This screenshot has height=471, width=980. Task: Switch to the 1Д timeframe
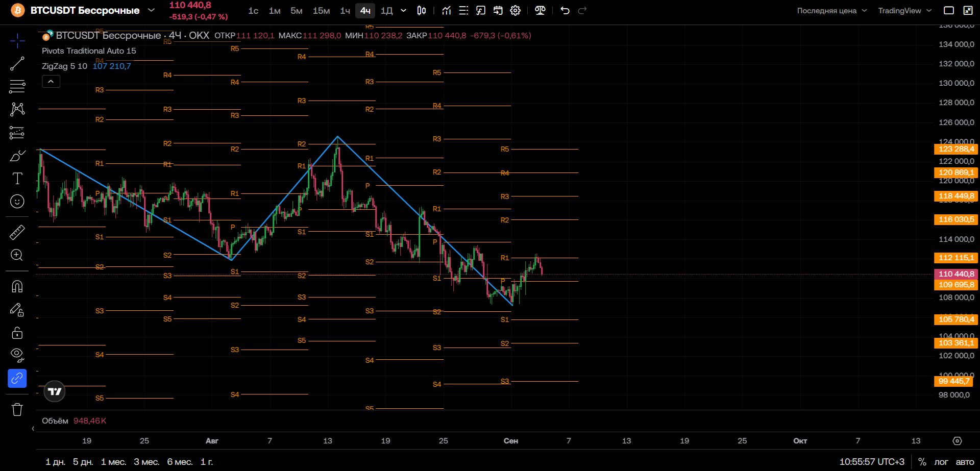tap(387, 11)
